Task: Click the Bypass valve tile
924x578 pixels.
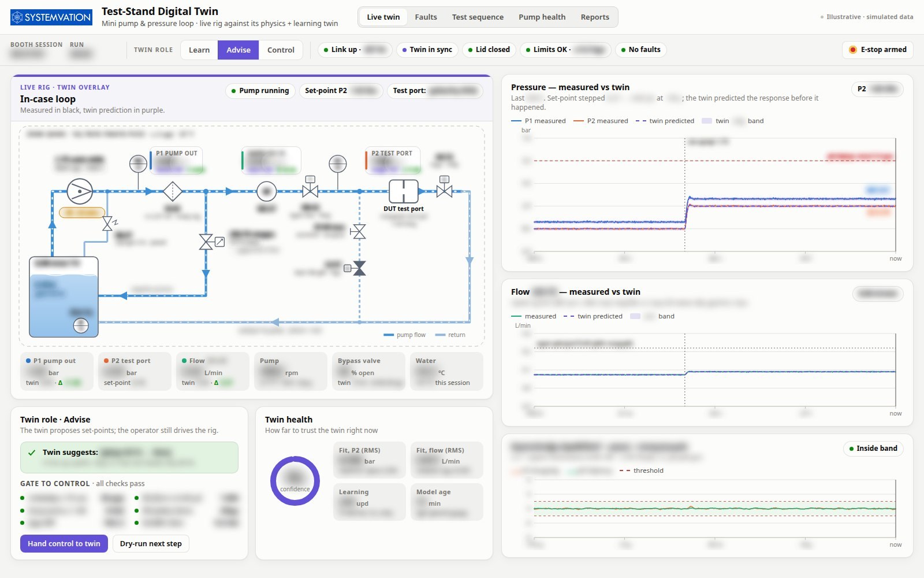Action: [368, 371]
